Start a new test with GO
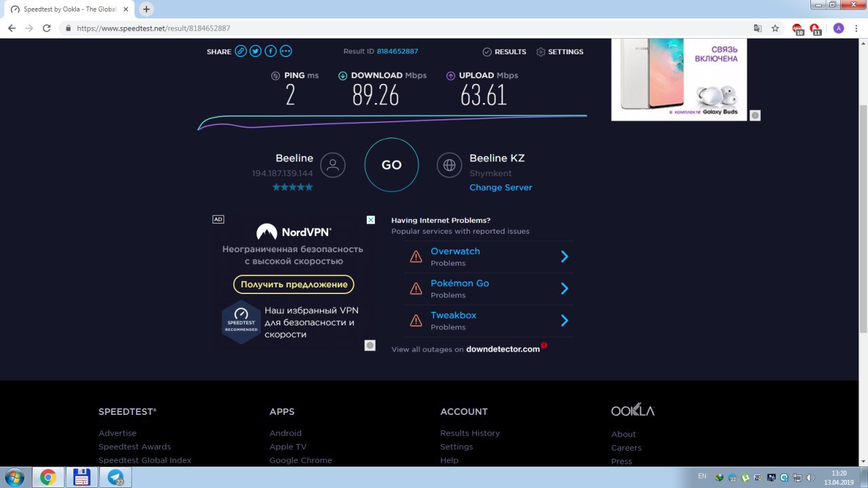 (391, 165)
